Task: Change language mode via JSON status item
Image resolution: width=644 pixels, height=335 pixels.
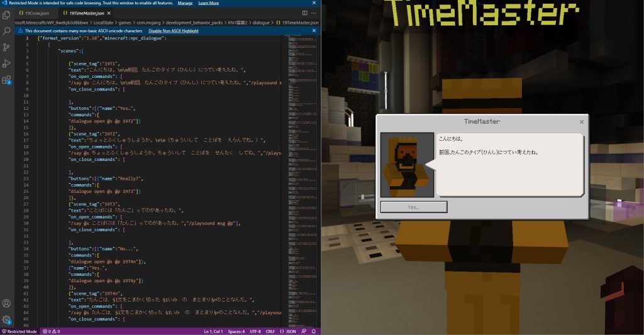Action: pos(288,331)
